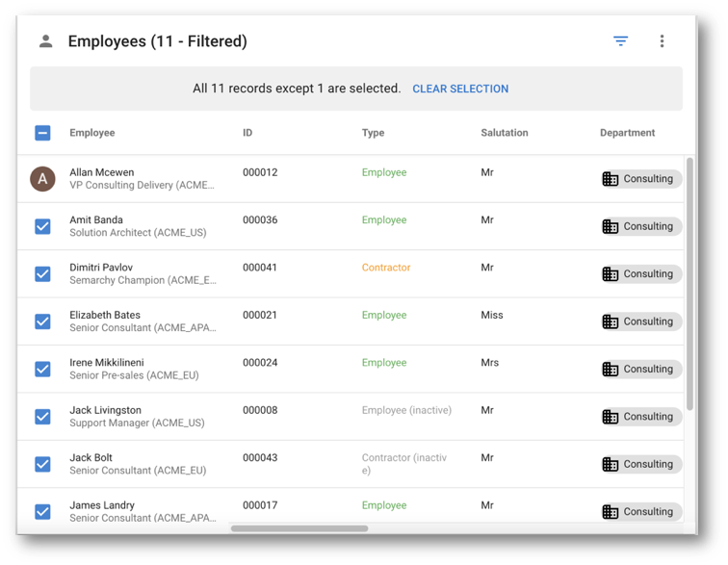
Task: Click Consulting building icon in Dimitri Pavlov row
Action: coord(610,274)
